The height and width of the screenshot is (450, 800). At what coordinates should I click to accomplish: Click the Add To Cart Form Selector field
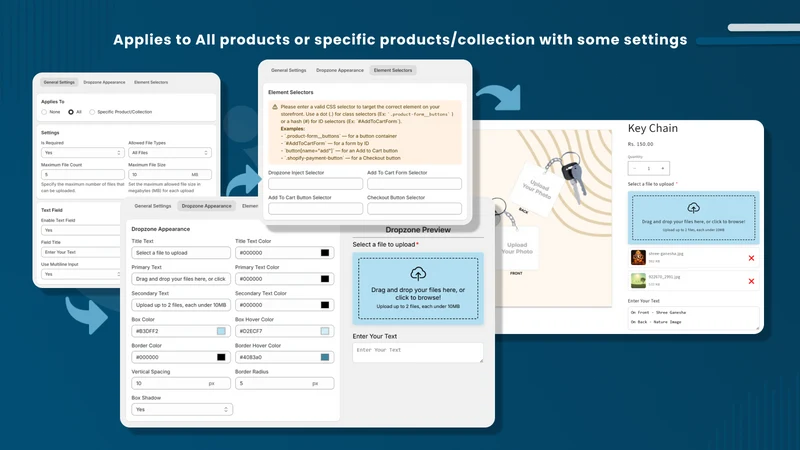[414, 183]
